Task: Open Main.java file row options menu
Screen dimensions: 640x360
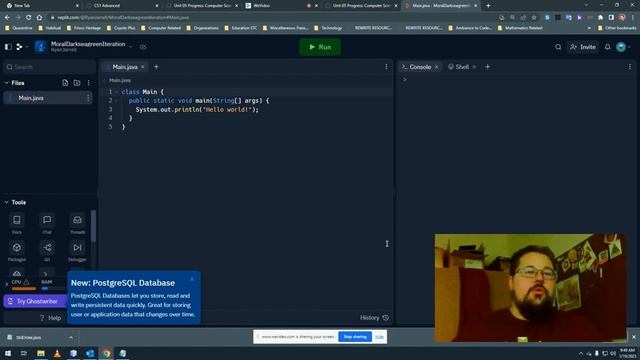Action: (x=88, y=98)
